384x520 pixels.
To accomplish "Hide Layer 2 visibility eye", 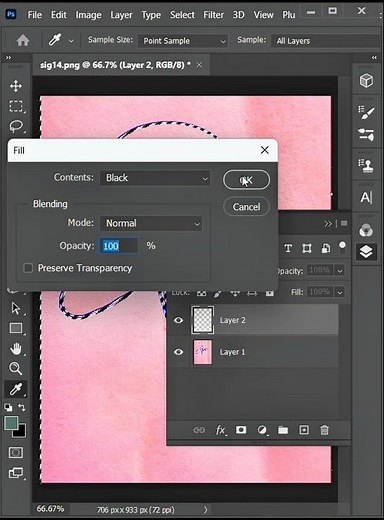I will coord(179,320).
